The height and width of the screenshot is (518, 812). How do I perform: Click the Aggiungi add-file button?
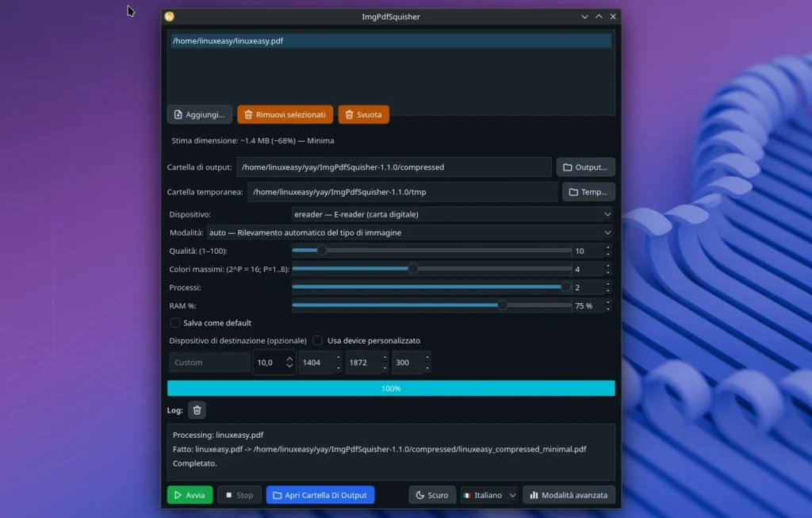click(x=199, y=114)
